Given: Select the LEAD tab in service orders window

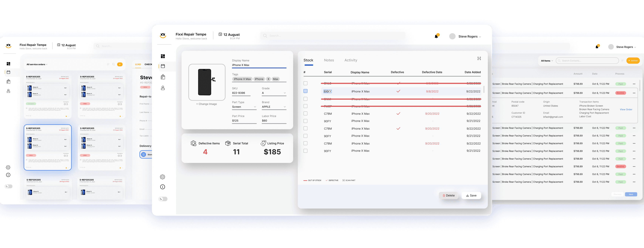Looking at the screenshot, I should click(138, 64).
